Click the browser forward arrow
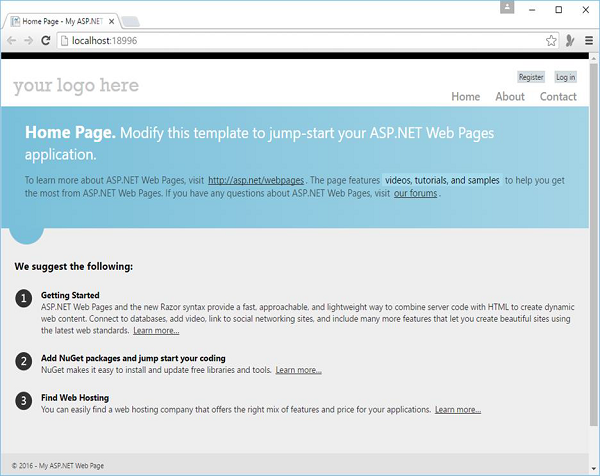The height and width of the screenshot is (476, 600). 29,40
